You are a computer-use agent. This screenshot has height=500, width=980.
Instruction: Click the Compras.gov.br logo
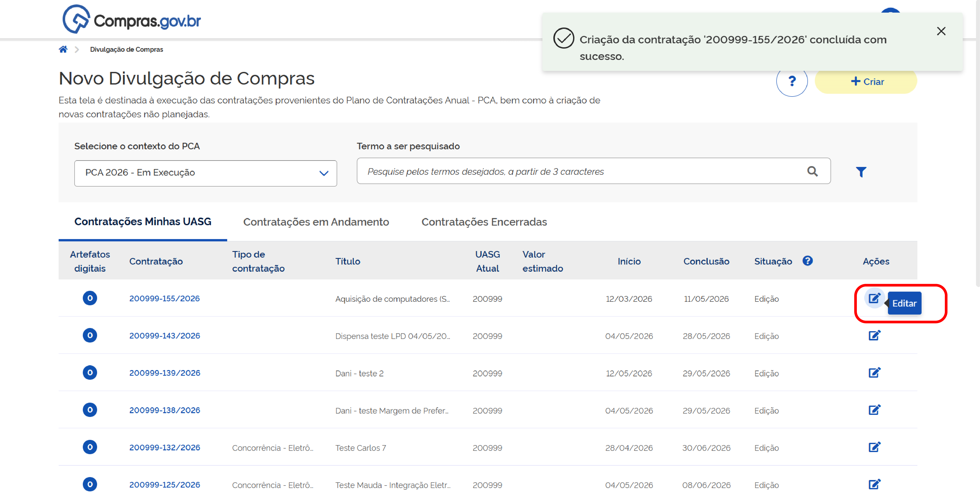click(131, 19)
